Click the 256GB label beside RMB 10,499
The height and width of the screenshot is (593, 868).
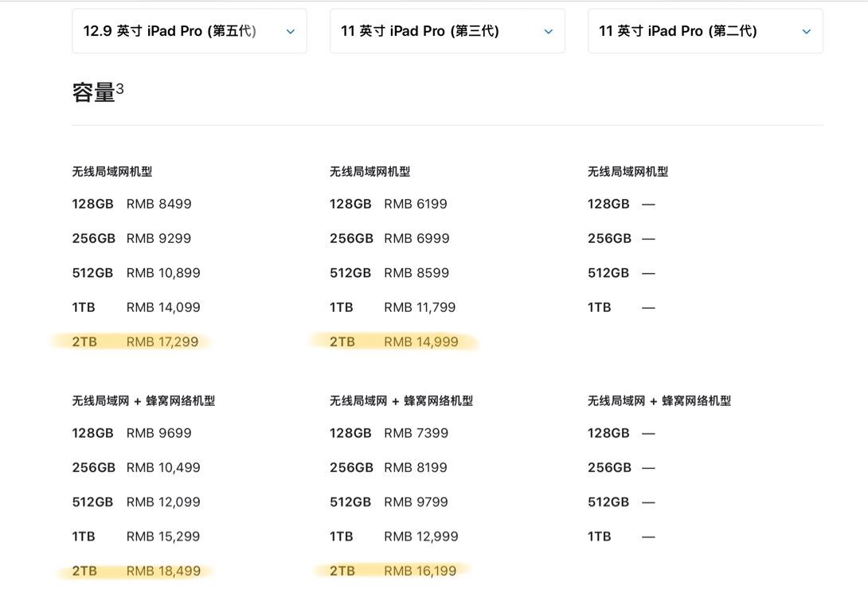tap(93, 467)
